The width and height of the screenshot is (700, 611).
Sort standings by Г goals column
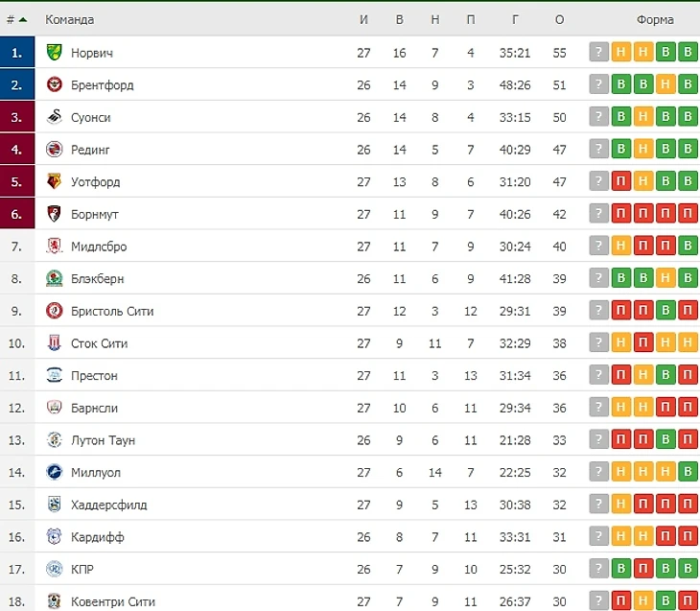click(516, 19)
